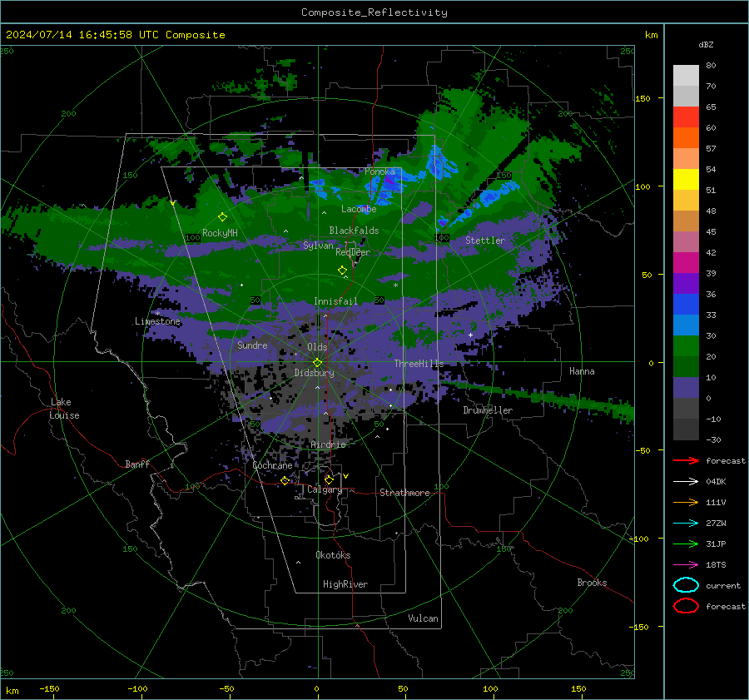This screenshot has height=700, width=749.
Task: Click the light gray 80 dBZ swatch
Action: [686, 75]
